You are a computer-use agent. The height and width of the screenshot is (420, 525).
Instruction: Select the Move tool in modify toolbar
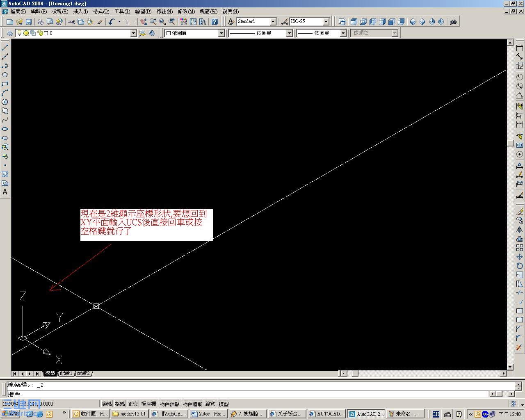click(x=520, y=257)
